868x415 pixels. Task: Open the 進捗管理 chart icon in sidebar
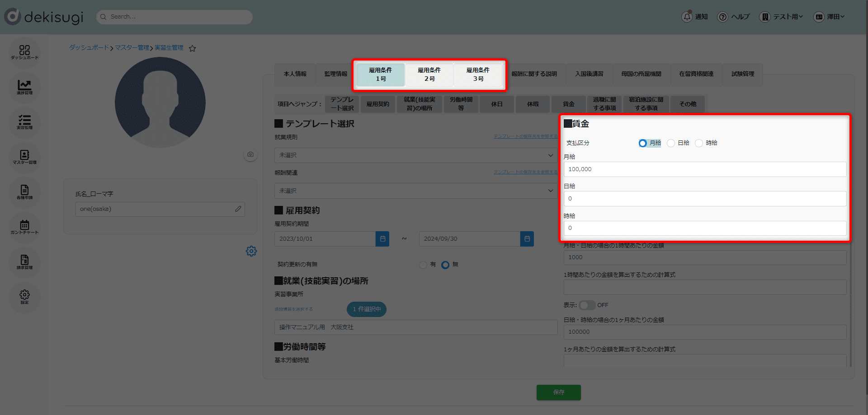coord(24,87)
